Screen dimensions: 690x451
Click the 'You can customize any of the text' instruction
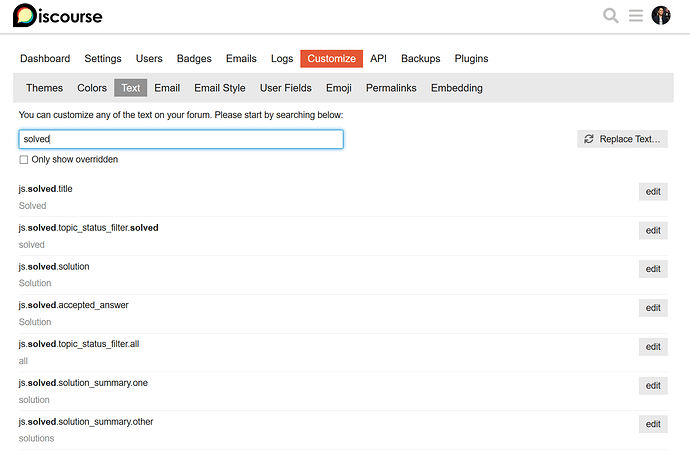point(181,115)
